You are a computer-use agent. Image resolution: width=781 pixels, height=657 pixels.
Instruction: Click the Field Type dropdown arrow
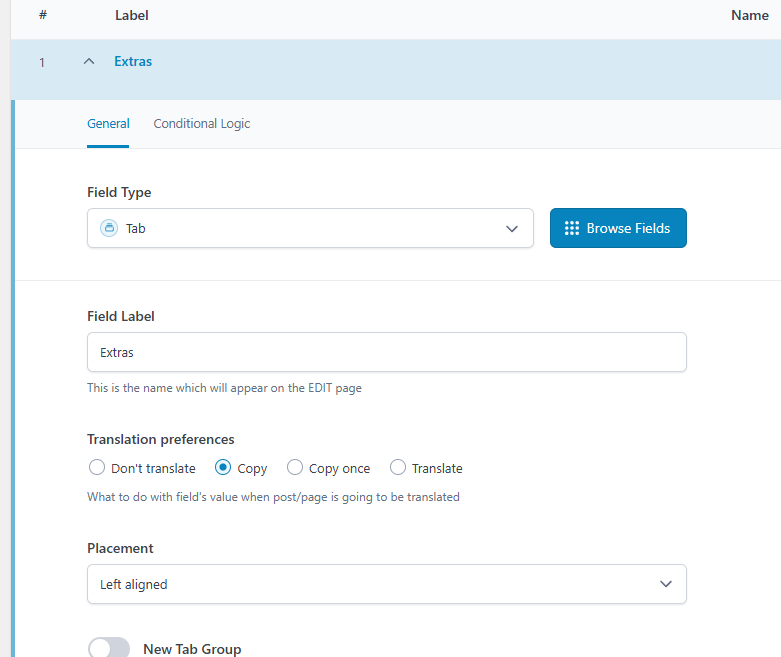pyautogui.click(x=512, y=229)
